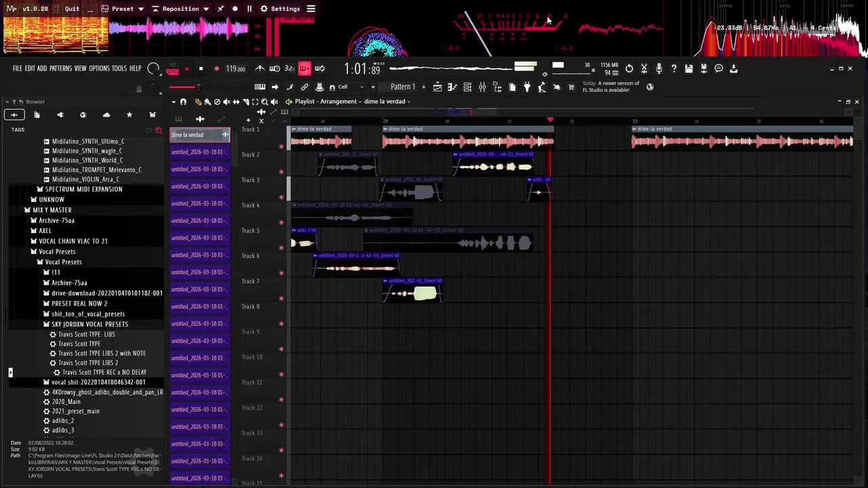The height and width of the screenshot is (488, 868).
Task: Open the plugin picker plug icon
Action: click(x=527, y=87)
